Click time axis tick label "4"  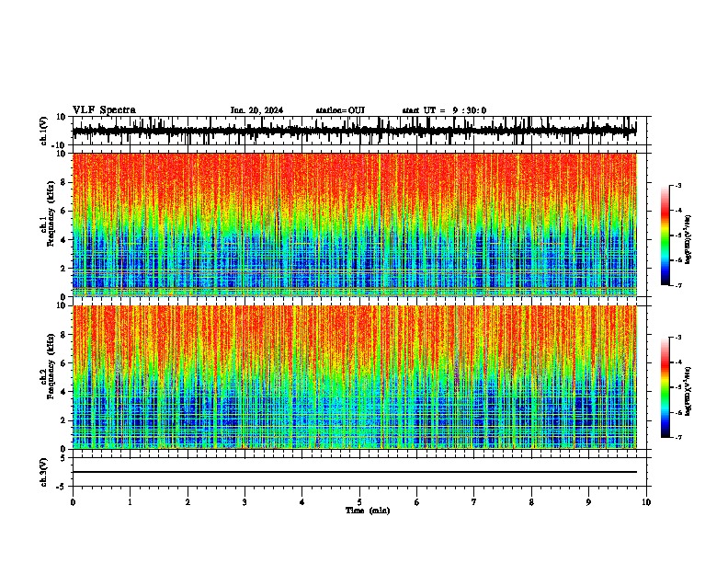tap(302, 502)
